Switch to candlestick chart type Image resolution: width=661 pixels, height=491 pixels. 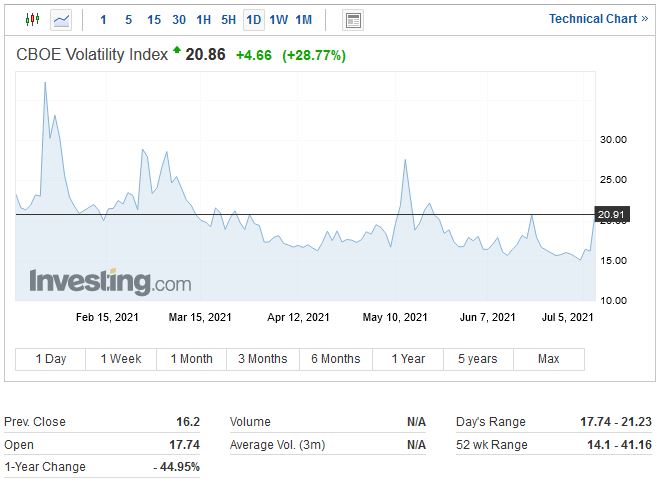32,19
